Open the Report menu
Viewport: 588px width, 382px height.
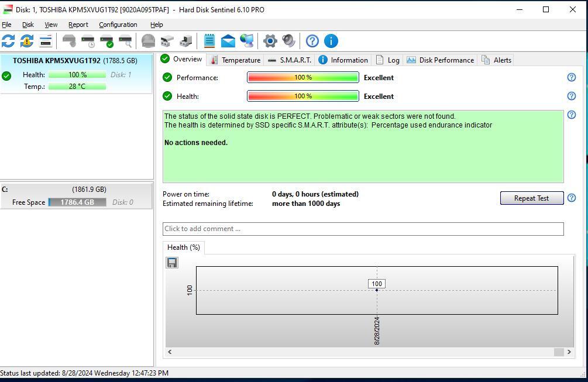[78, 25]
